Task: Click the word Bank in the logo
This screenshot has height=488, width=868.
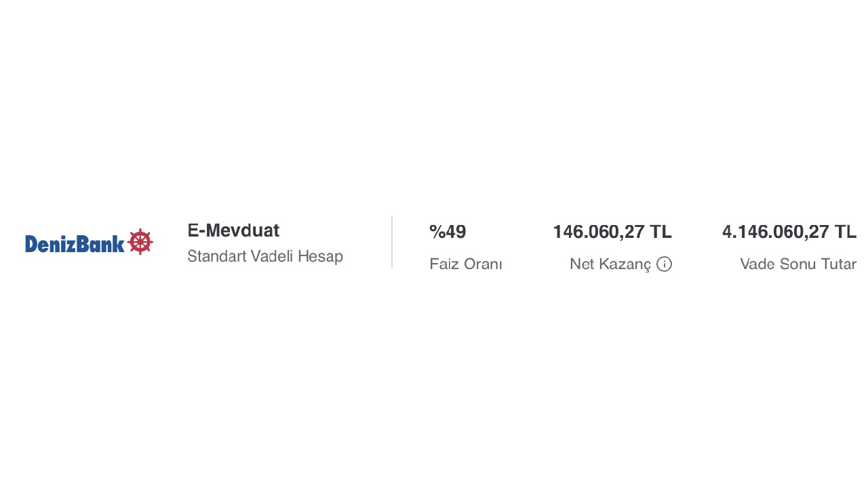Action: pyautogui.click(x=100, y=243)
